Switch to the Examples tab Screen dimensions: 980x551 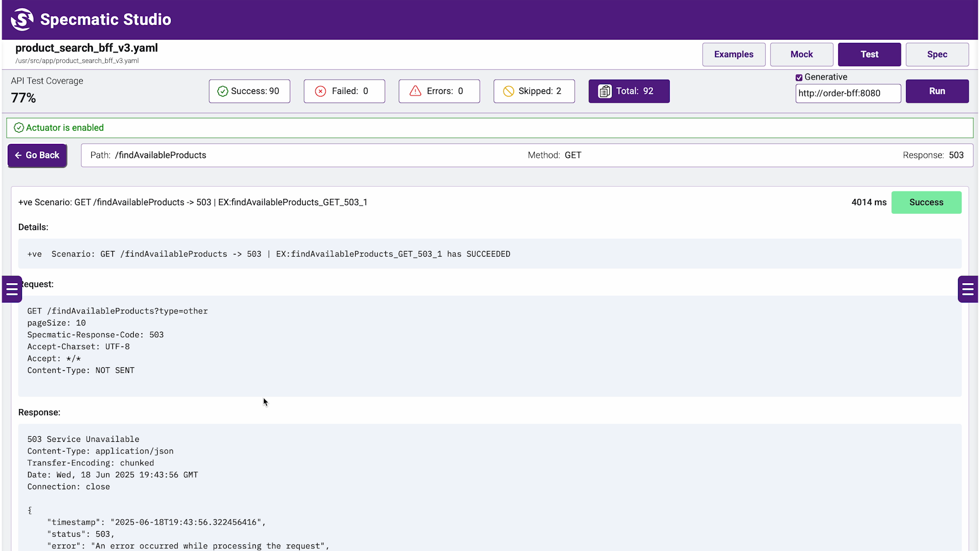click(x=733, y=55)
